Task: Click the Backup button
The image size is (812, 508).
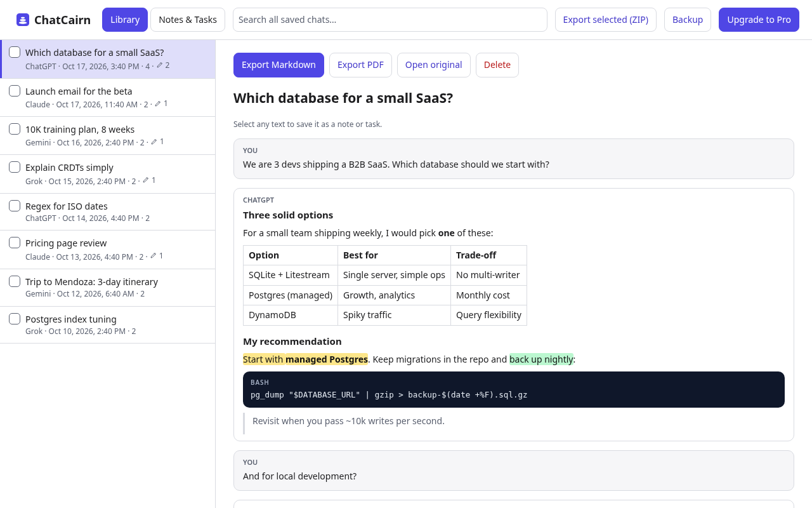Action: (x=688, y=20)
